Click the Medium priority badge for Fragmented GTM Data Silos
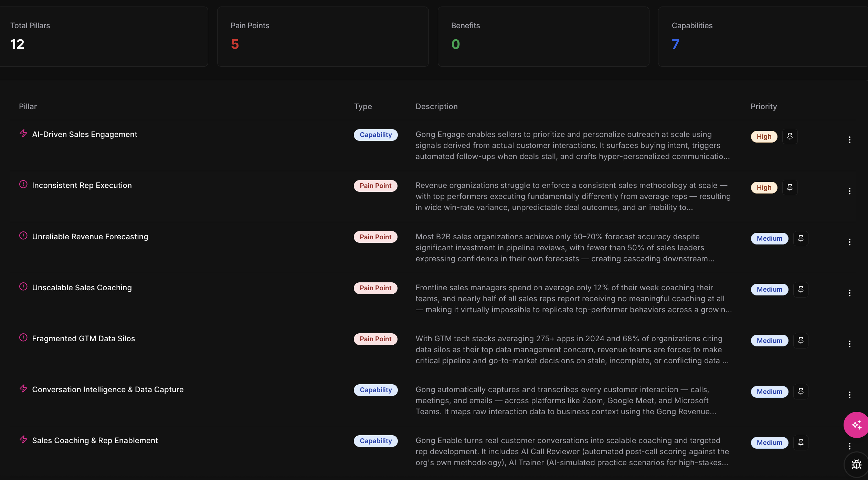This screenshot has height=480, width=868. coord(770,341)
